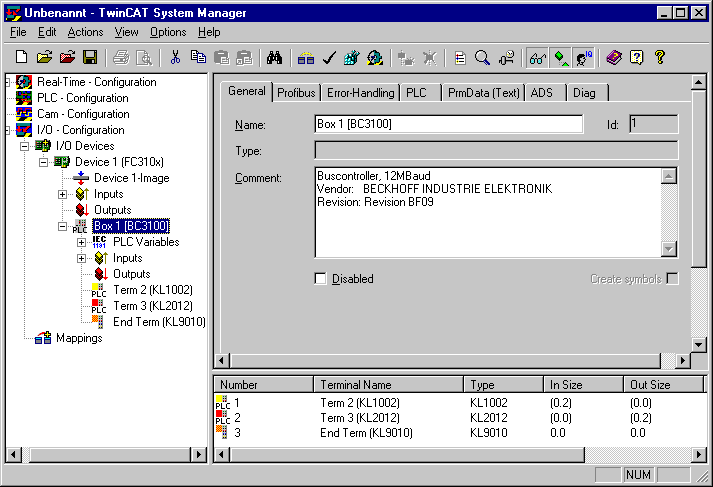Select Term 3 (KL2012) in tree
The height and width of the screenshot is (487, 713).
[x=153, y=306]
